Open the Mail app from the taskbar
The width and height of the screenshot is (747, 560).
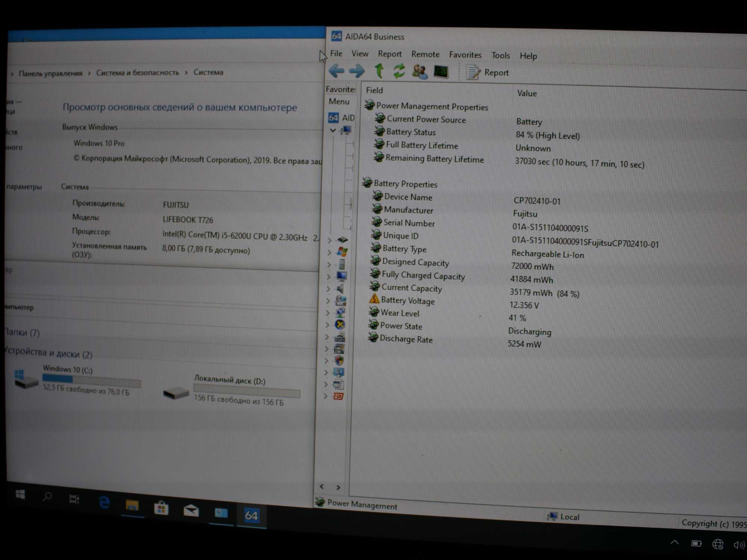pyautogui.click(x=191, y=510)
